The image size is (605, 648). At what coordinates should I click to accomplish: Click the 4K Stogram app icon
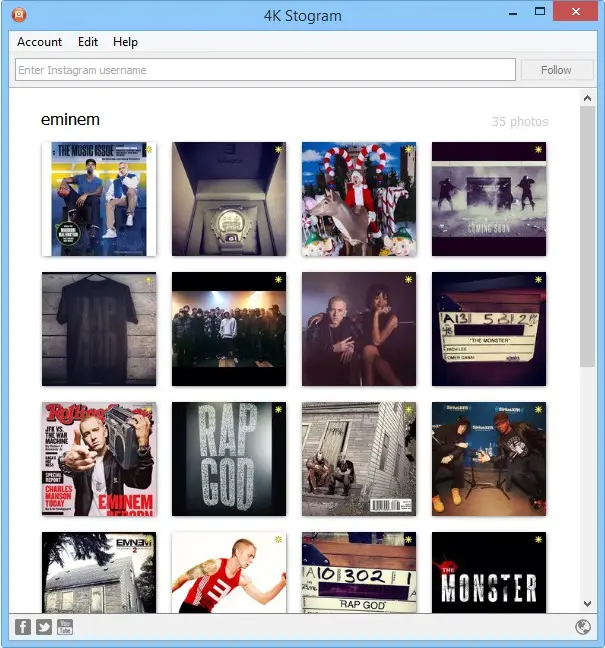(x=19, y=15)
